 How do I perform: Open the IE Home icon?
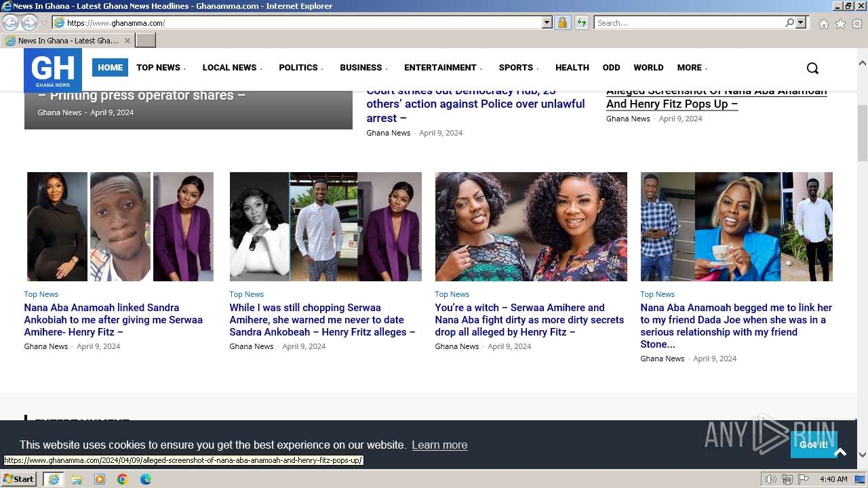point(823,24)
